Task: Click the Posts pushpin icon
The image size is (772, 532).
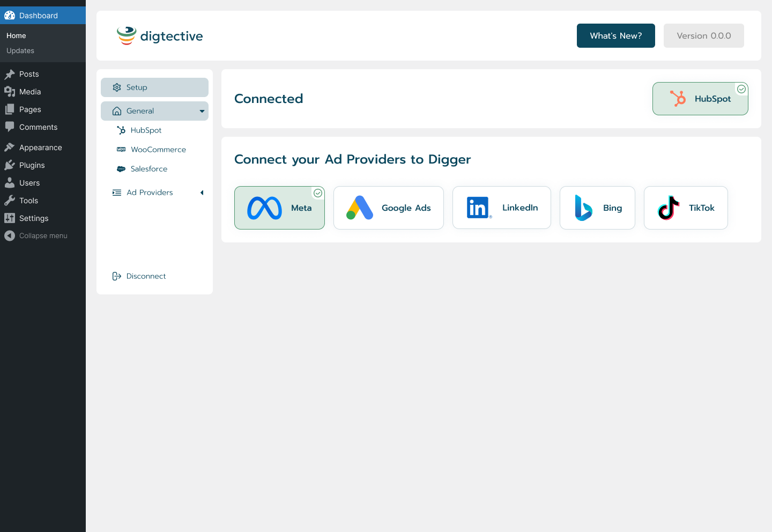Action: pos(10,74)
